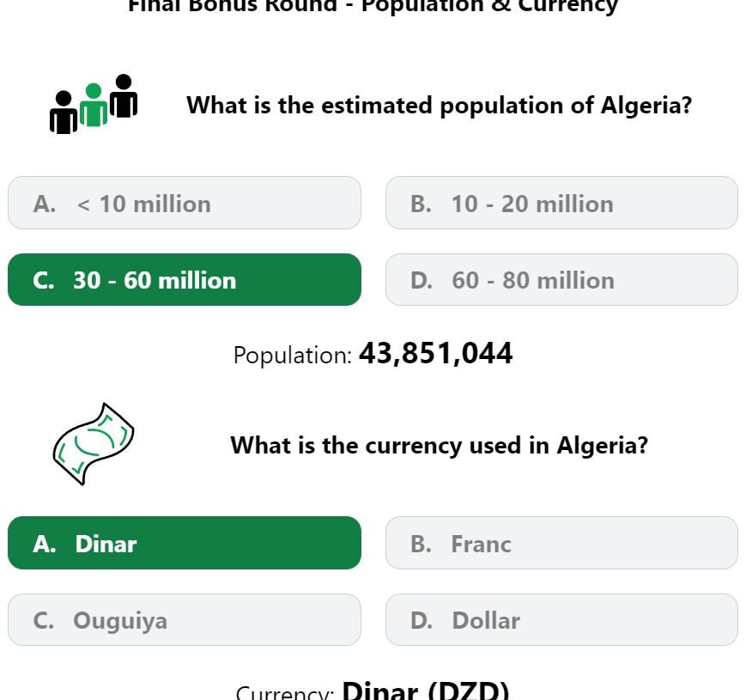Click the population figure 43,851,044
Screen dimensions: 752x700
(436, 354)
